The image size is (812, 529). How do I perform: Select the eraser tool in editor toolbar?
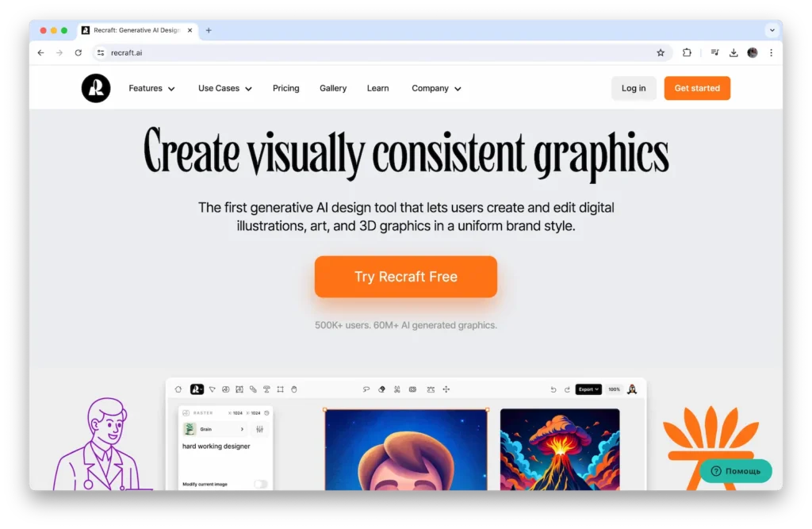pyautogui.click(x=381, y=389)
